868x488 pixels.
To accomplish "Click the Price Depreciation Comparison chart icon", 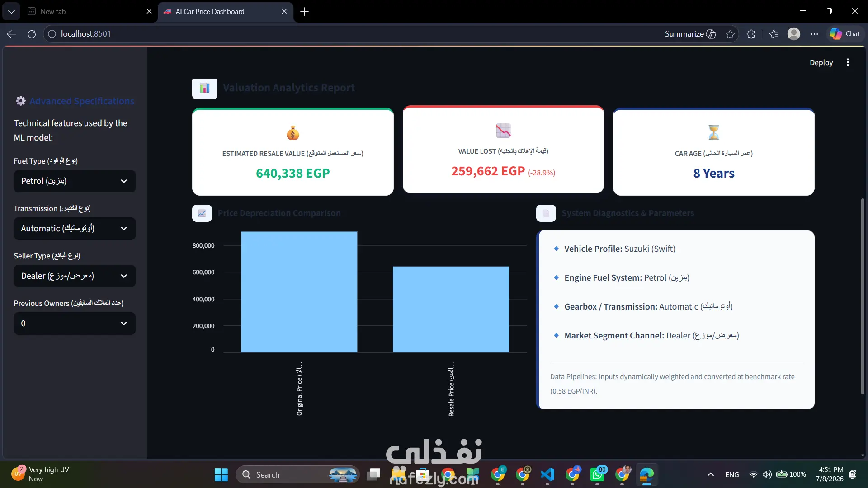I will 202,213.
